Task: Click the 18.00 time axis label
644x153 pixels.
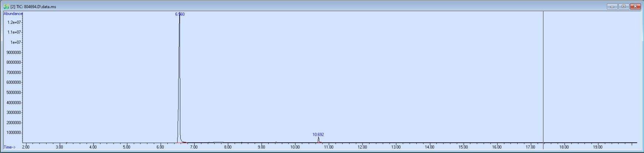Action: click(x=564, y=147)
